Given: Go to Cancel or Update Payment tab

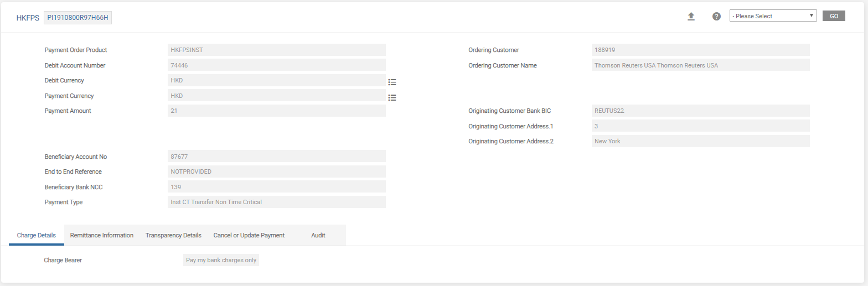Looking at the screenshot, I should coord(249,236).
